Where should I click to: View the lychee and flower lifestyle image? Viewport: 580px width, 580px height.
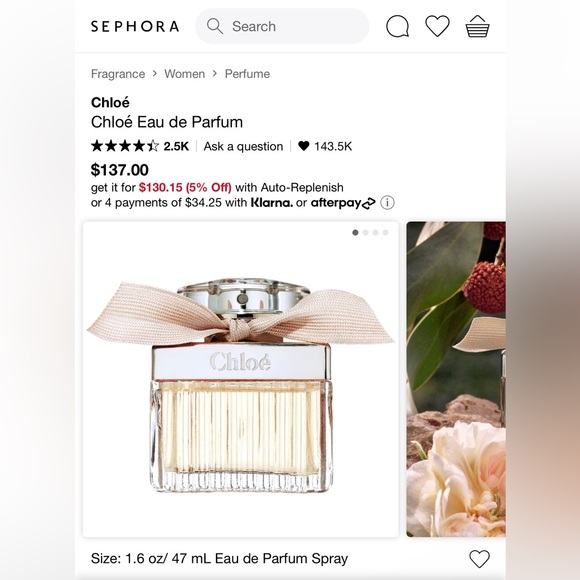456,379
